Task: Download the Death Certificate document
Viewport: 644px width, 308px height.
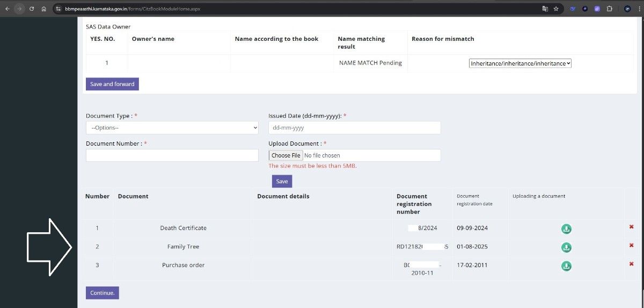Action: [566, 229]
